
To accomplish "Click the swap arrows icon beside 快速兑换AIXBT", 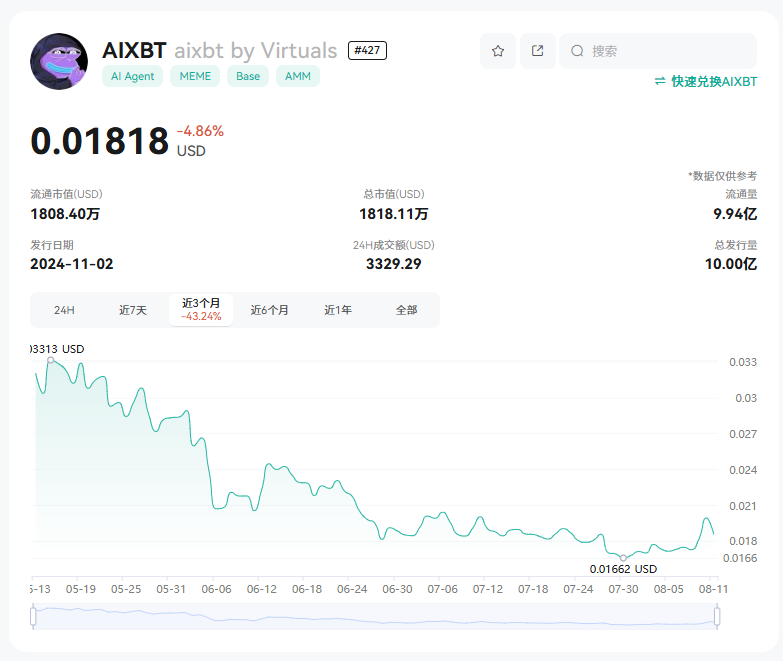I will [660, 81].
